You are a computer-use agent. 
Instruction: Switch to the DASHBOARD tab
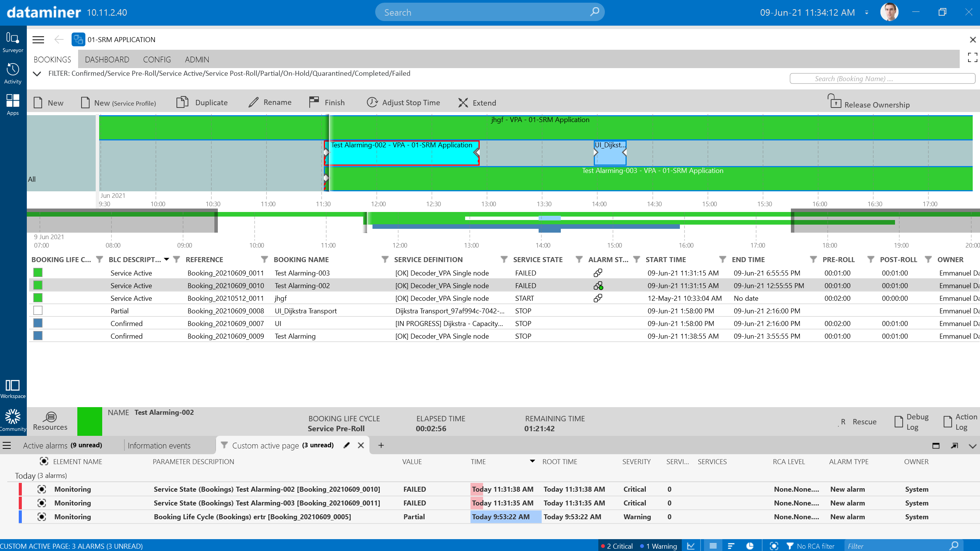point(107,59)
